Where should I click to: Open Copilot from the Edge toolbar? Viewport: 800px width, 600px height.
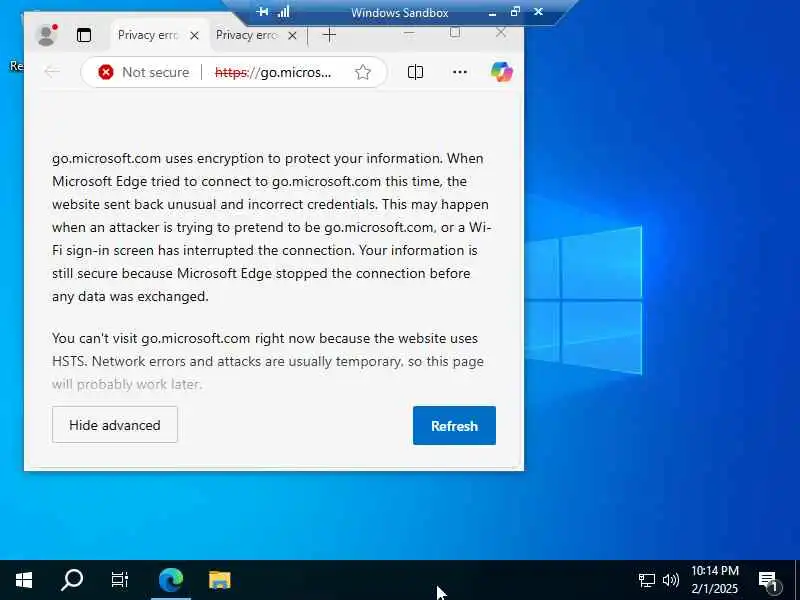click(502, 72)
